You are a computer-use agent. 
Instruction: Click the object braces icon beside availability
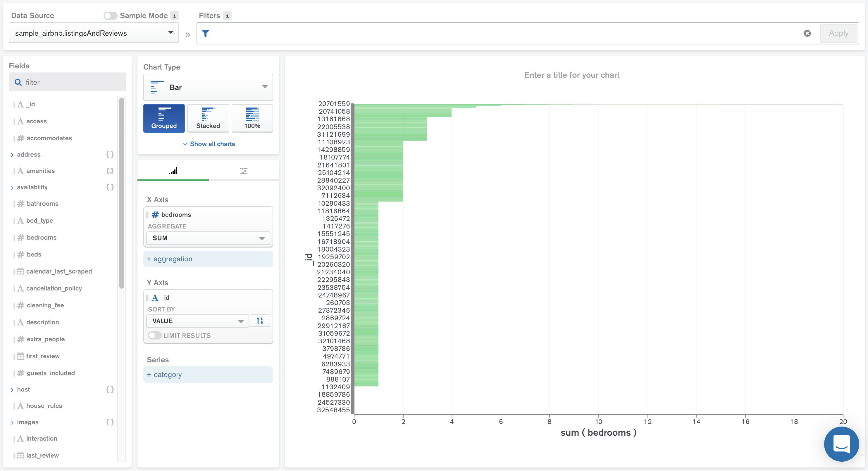point(110,187)
